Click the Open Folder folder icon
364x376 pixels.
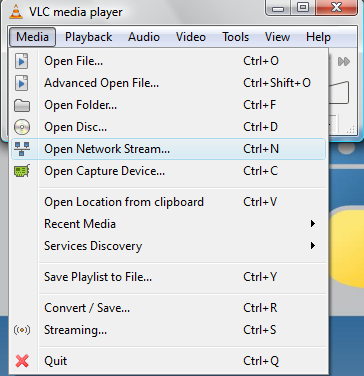point(22,105)
